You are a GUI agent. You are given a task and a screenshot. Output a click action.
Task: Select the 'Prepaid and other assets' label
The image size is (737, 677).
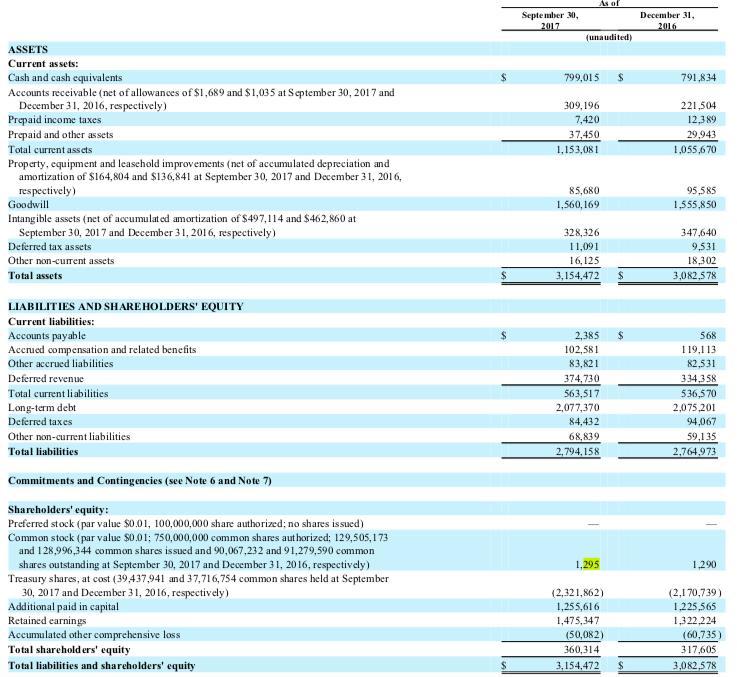[x=61, y=134]
